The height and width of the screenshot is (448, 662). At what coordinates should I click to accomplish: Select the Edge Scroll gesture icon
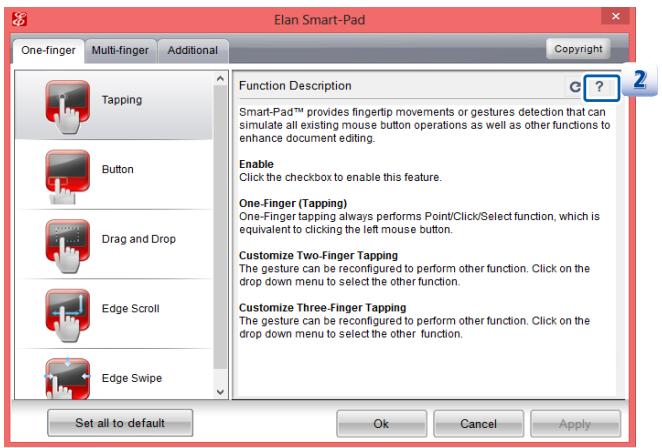click(68, 315)
